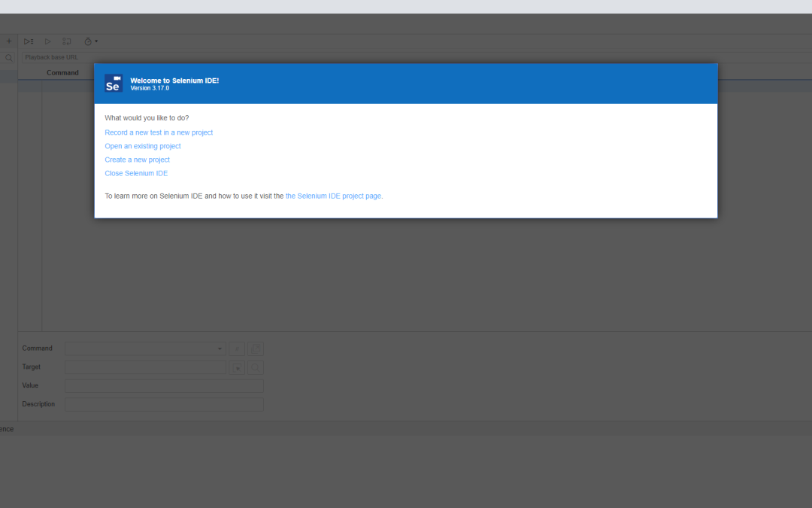Click the Reference tab at the bottom
This screenshot has height=508, width=812.
coord(7,429)
